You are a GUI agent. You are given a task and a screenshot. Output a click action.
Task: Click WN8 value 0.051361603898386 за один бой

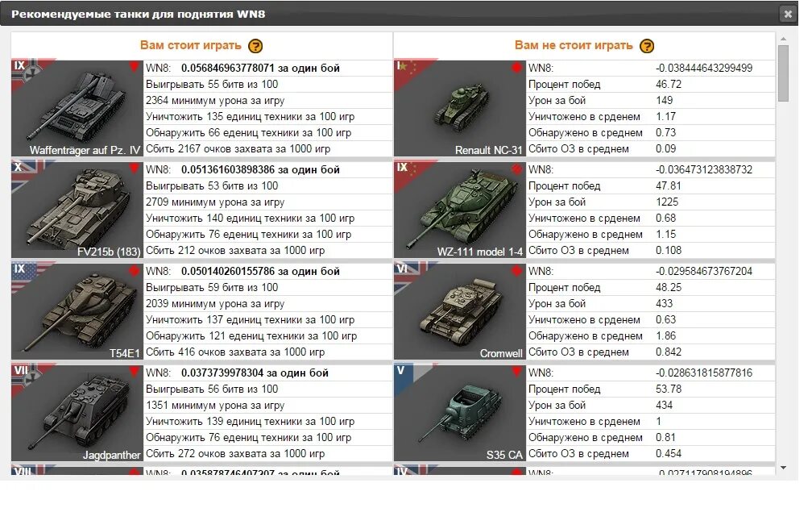click(x=260, y=169)
